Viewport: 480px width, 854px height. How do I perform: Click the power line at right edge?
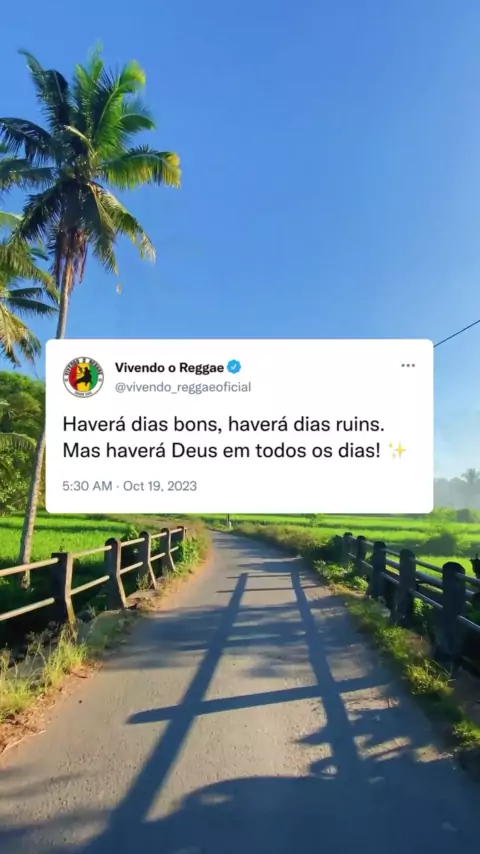click(x=457, y=332)
